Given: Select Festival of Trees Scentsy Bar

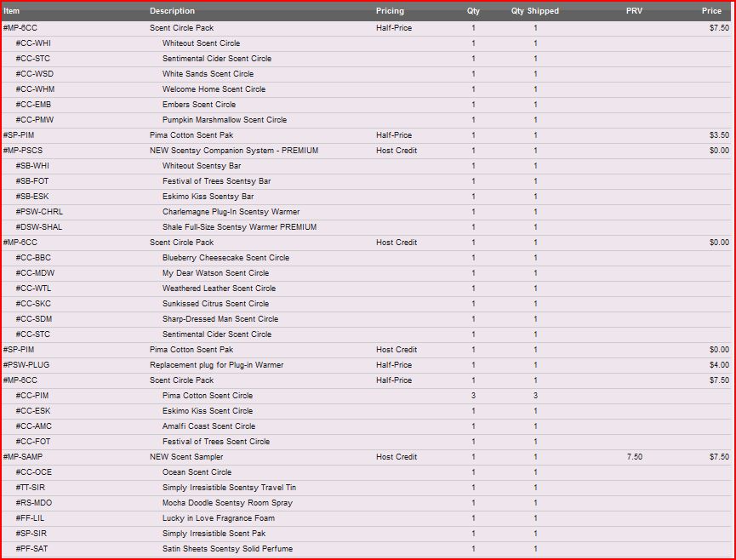Looking at the screenshot, I should (217, 181).
